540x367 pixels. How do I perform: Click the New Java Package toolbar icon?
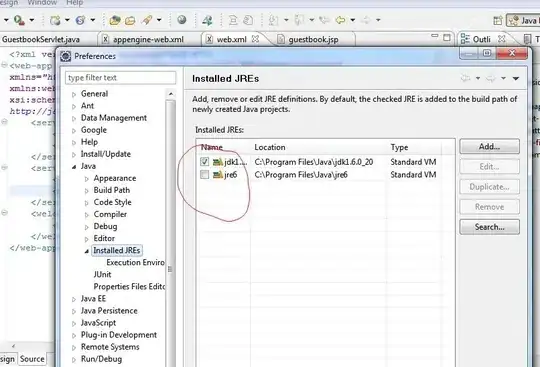pos(55,20)
